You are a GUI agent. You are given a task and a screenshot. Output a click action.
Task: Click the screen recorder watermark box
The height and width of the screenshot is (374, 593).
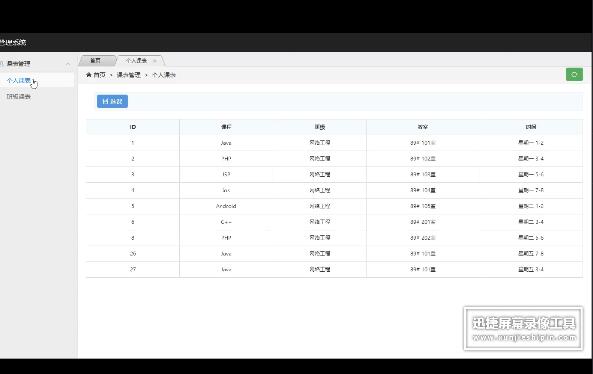(x=523, y=328)
